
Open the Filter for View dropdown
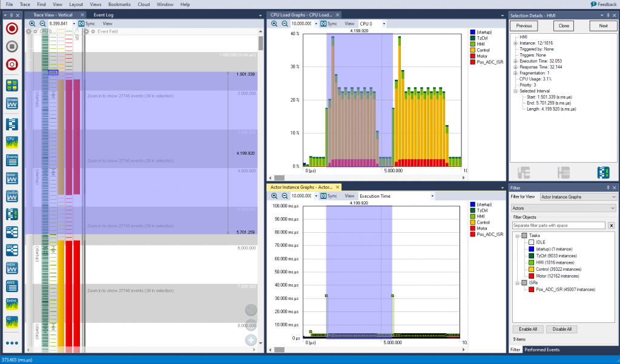578,197
